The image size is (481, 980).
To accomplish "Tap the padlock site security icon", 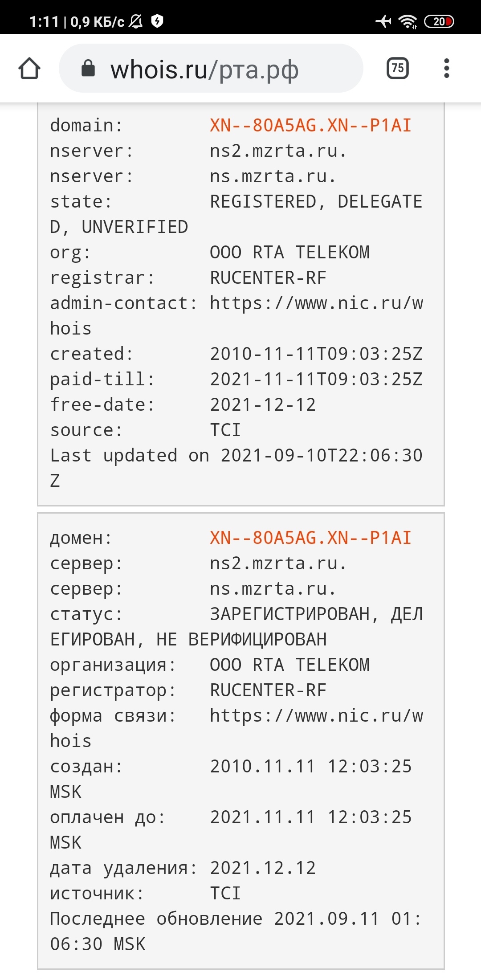I will [88, 69].
